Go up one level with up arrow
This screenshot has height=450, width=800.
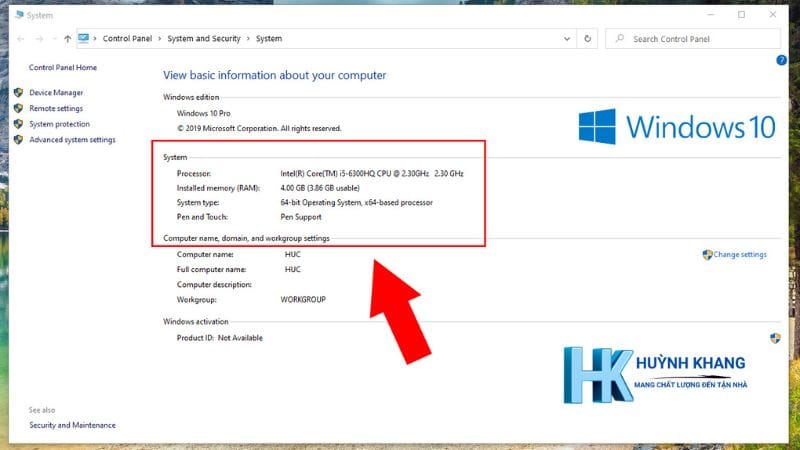(x=67, y=39)
